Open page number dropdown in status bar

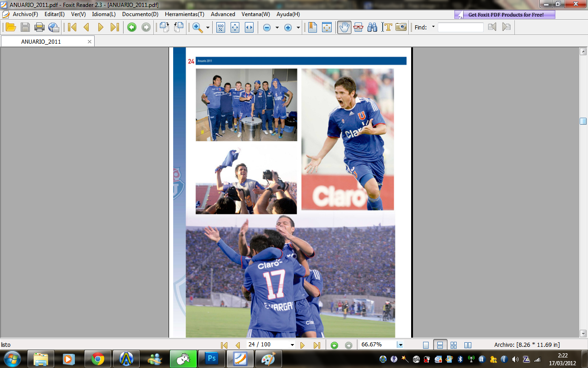[x=292, y=345]
